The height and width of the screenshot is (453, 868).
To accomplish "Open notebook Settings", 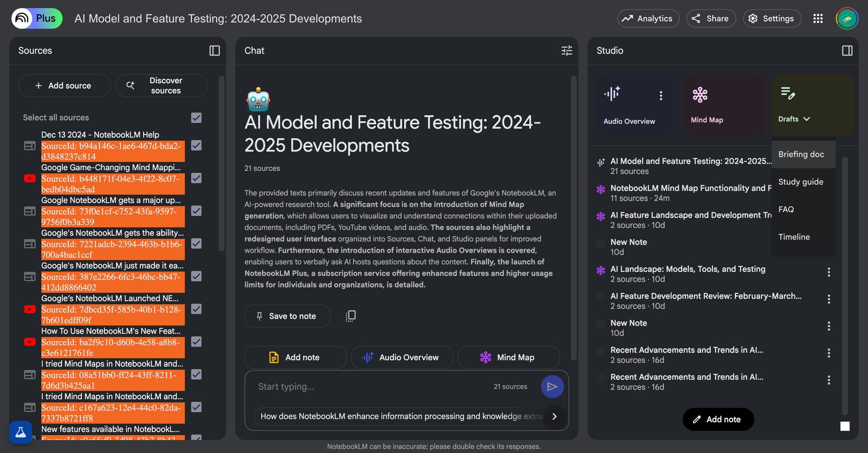I will 772,19.
